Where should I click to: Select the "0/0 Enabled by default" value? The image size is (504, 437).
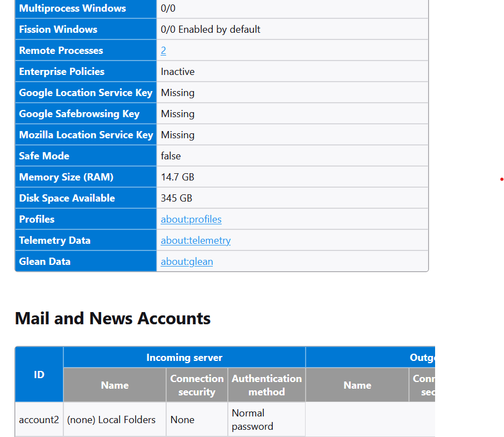[x=210, y=29]
